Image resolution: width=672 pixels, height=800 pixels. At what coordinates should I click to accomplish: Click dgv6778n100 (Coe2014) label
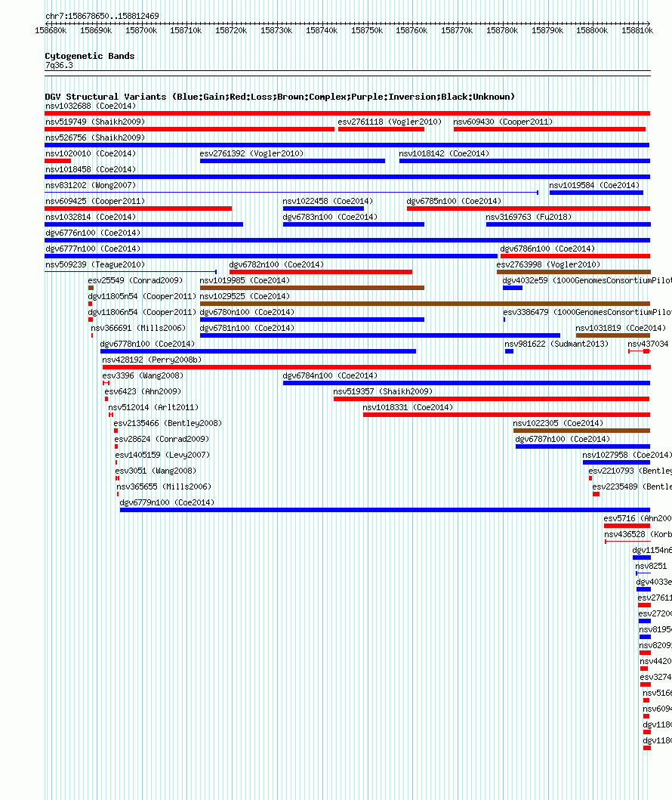(147, 344)
